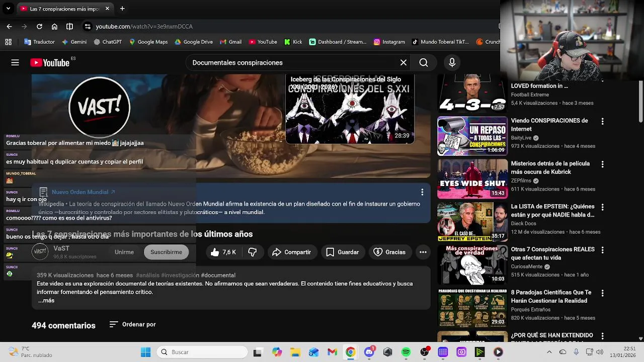Open VaST channel name
The width and height of the screenshot is (644, 362).
point(61,248)
